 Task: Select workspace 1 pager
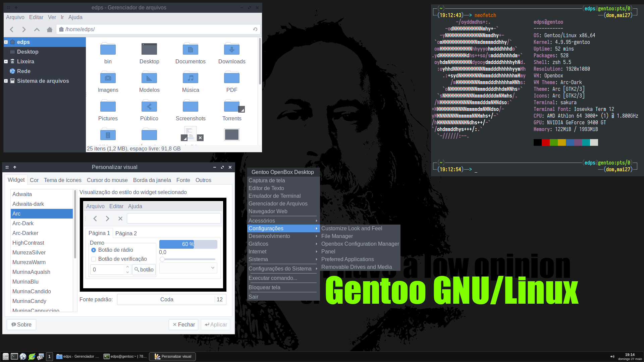coord(49,357)
